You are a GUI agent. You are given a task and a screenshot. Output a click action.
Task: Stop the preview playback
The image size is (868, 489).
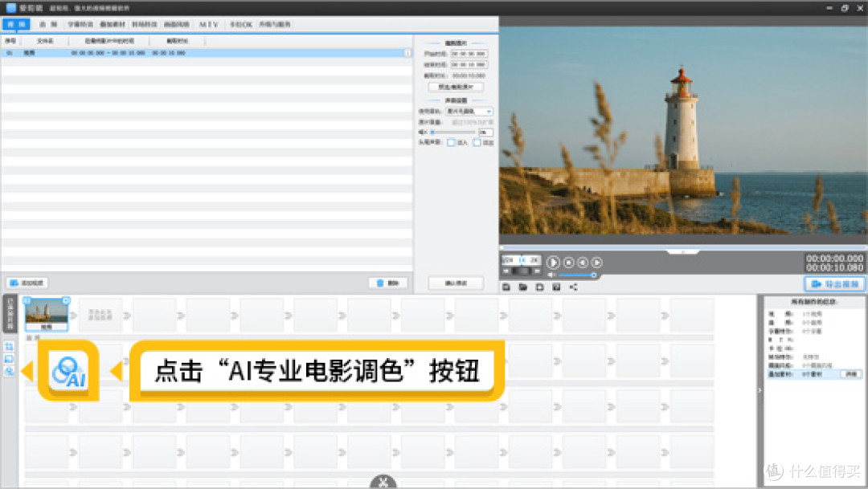click(568, 263)
